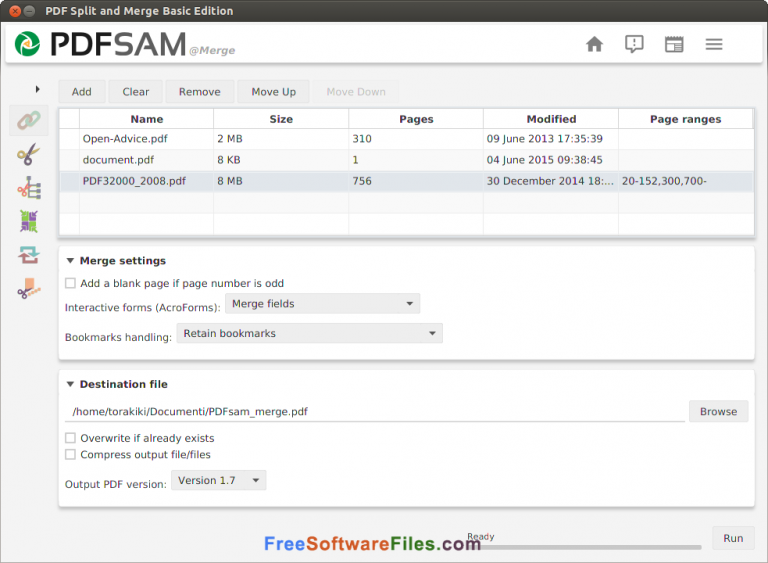Select the Split module scissors icon
Image resolution: width=768 pixels, height=563 pixels.
[29, 154]
